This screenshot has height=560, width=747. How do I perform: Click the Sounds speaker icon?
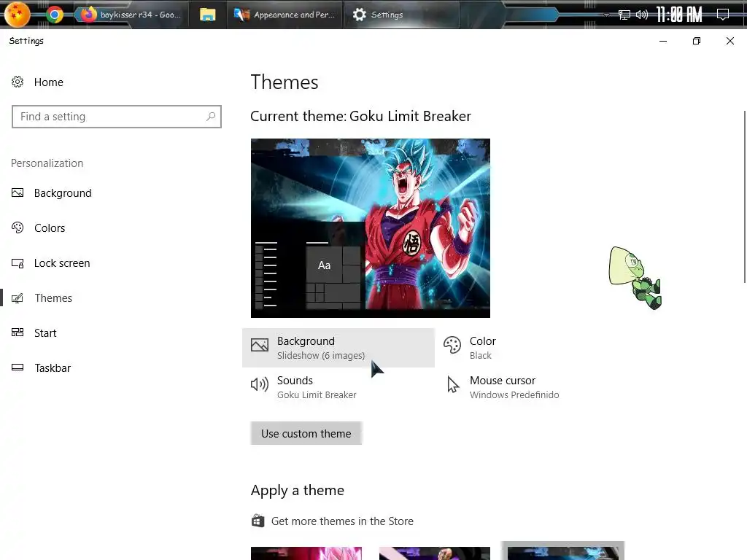tap(260, 384)
